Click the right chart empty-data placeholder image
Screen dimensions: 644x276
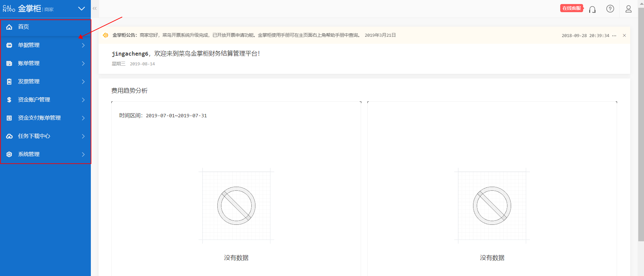pyautogui.click(x=492, y=206)
